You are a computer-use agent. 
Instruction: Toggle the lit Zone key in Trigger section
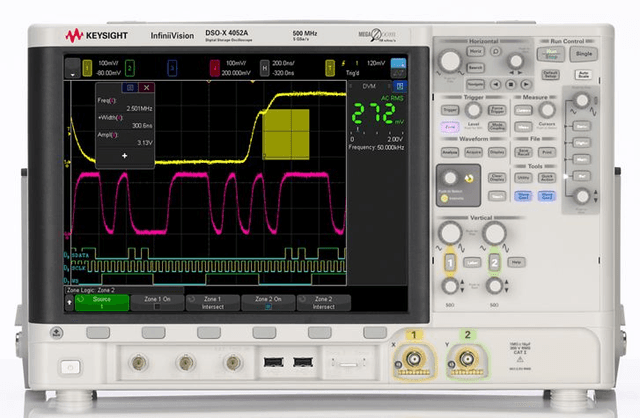(450, 127)
